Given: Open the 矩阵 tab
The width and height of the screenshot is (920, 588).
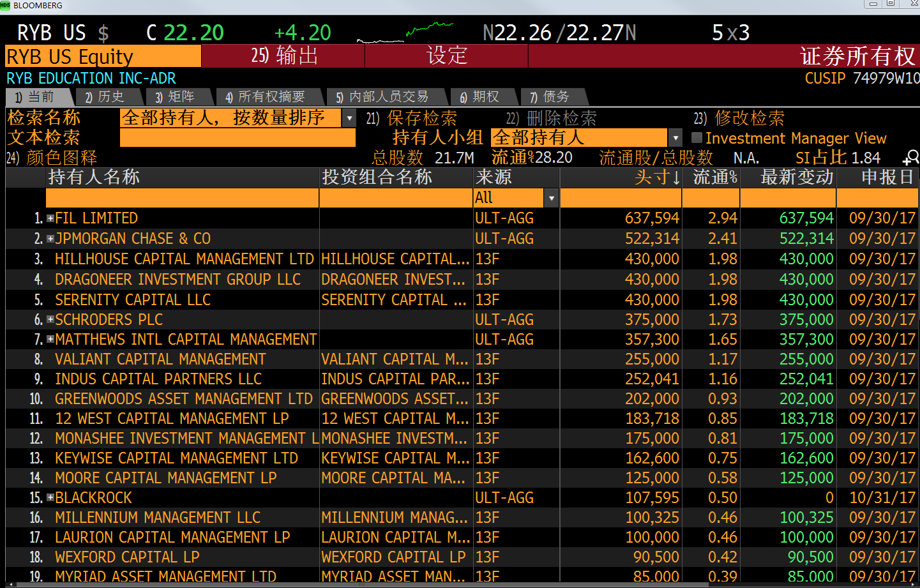Looking at the screenshot, I should tap(179, 97).
